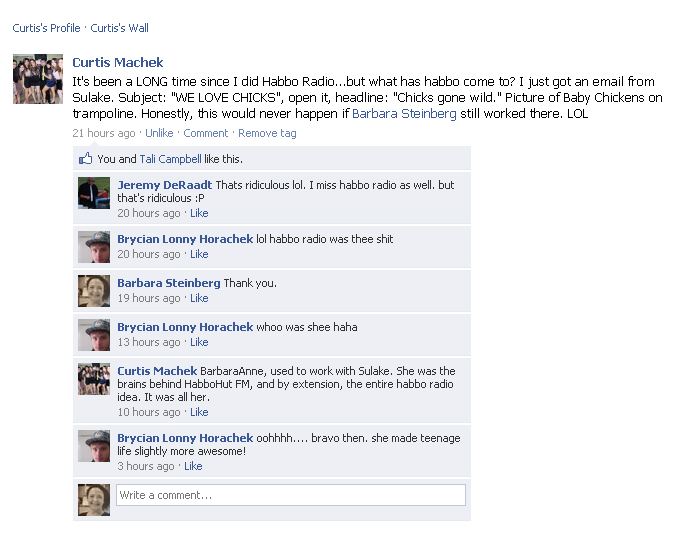The height and width of the screenshot is (555, 689).
Task: Remove tag from this post
Action: pyautogui.click(x=267, y=133)
